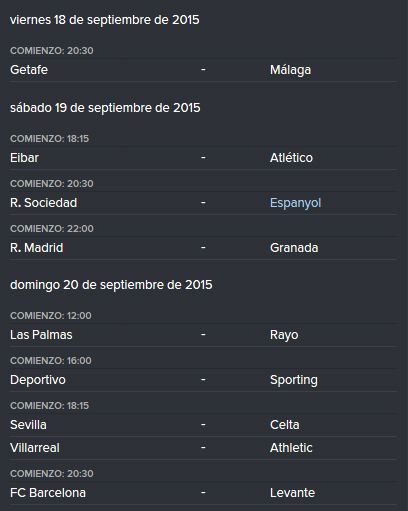
Task: Open Deportivo team page
Action: [38, 380]
